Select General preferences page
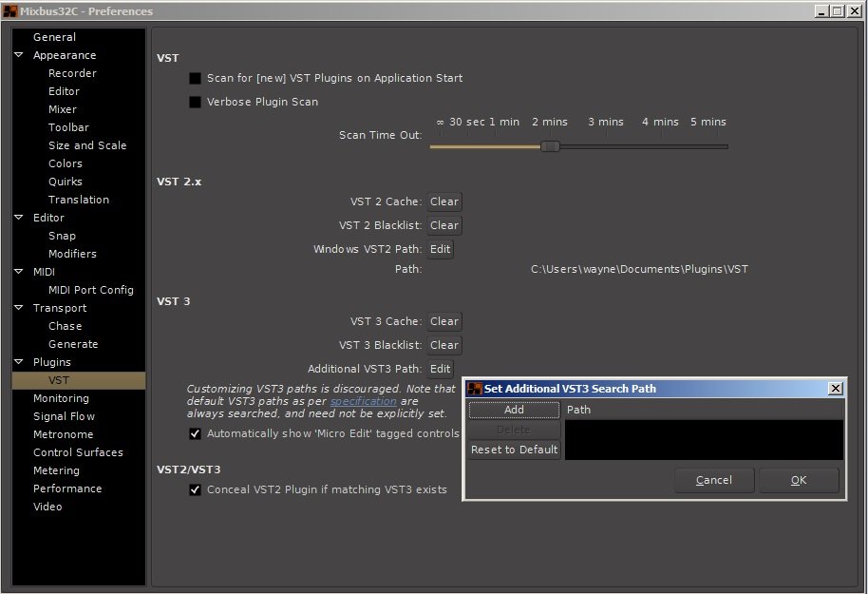 pos(54,37)
